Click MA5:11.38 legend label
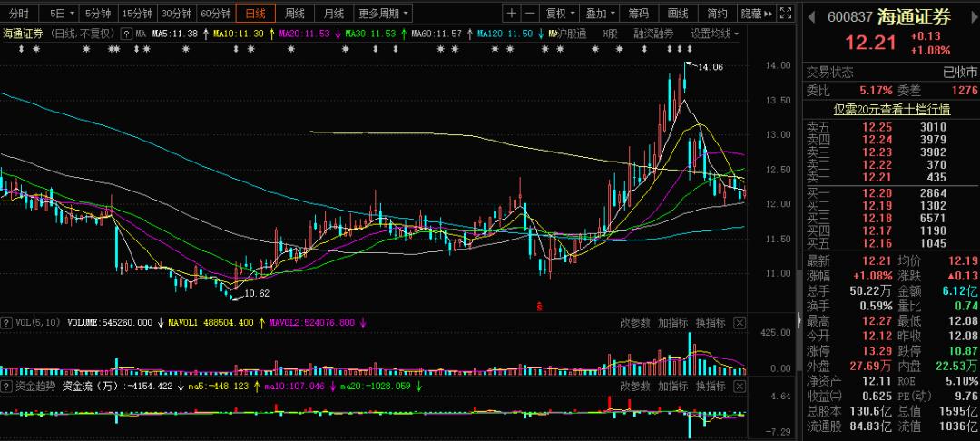 (x=175, y=34)
